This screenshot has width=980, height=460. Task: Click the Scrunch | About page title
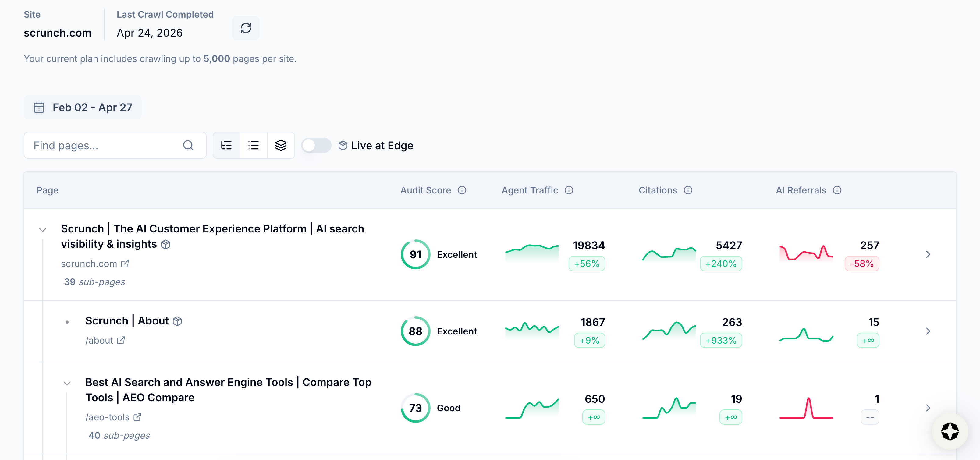point(127,320)
